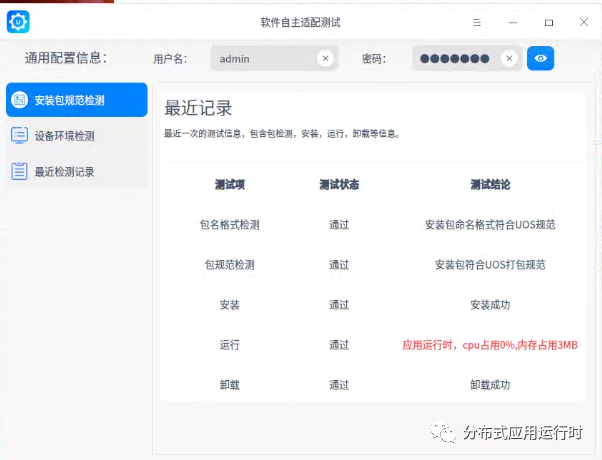Click the 最近记录 heading
Viewport: 602px width, 460px height.
coord(198,108)
